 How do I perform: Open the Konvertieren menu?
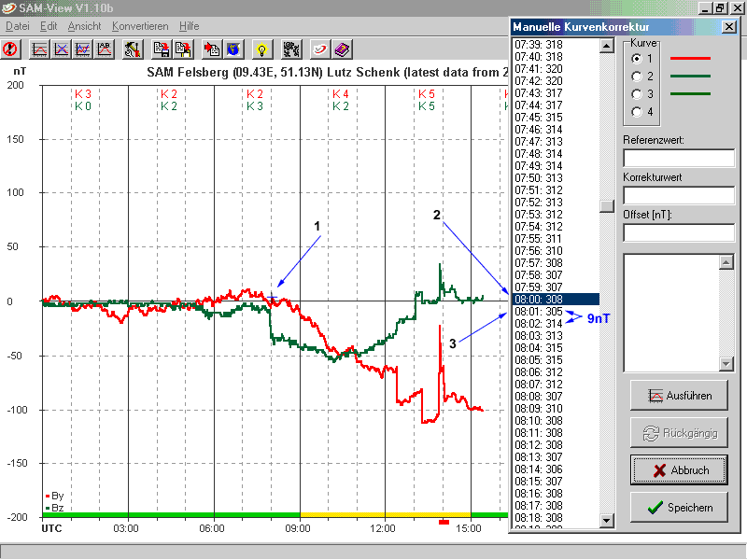pos(140,26)
